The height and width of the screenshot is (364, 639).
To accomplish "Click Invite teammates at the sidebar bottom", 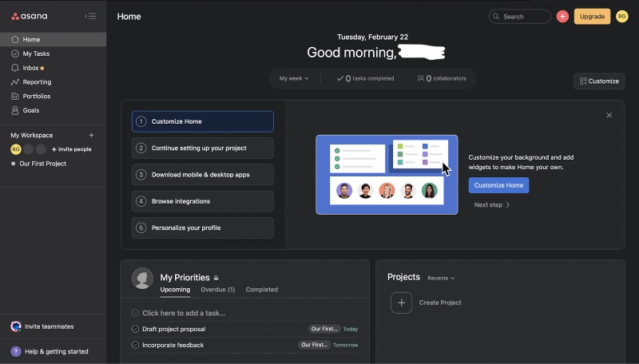I will click(49, 326).
